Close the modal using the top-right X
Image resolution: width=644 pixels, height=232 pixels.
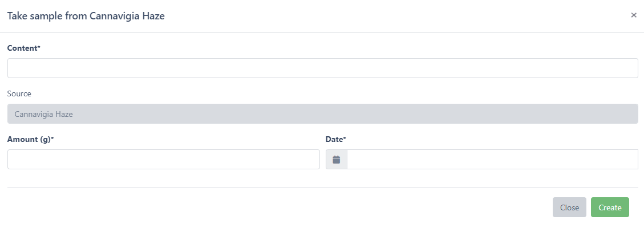633,15
